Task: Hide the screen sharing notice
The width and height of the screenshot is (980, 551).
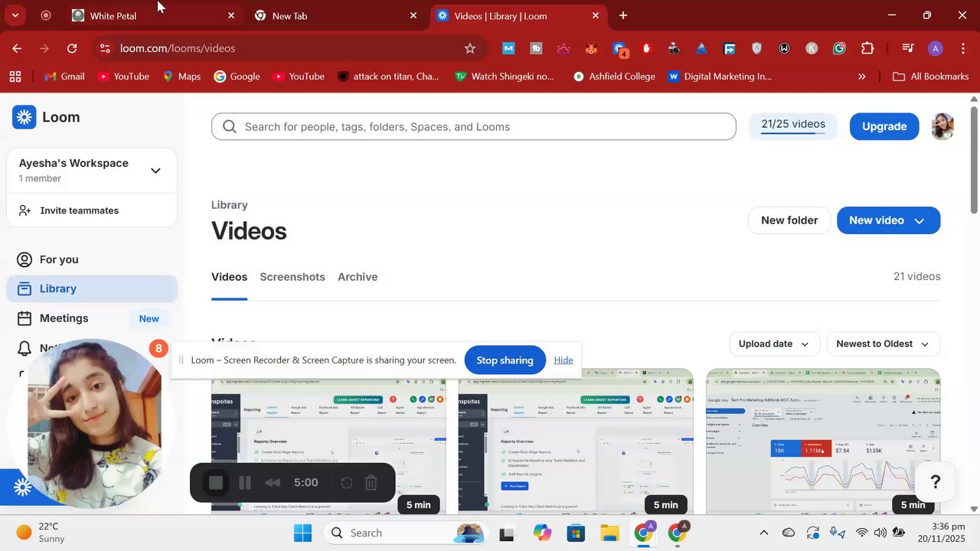Action: (x=563, y=360)
